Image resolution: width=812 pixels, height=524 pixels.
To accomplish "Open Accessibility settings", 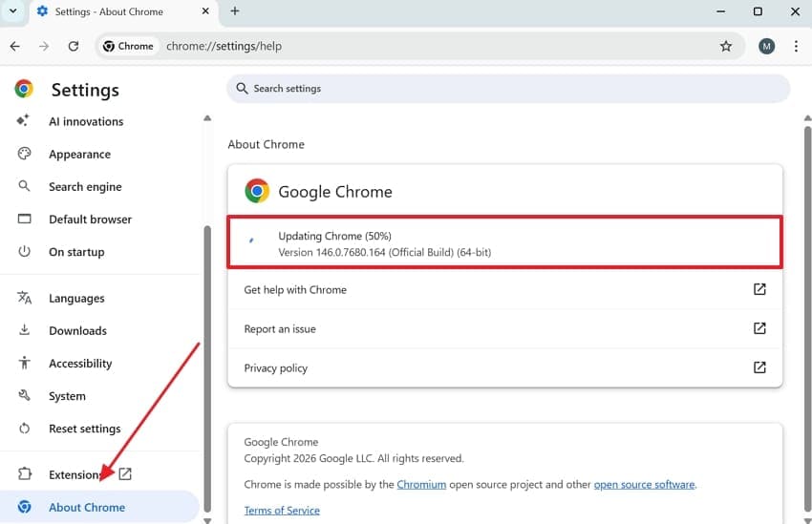I will point(80,364).
